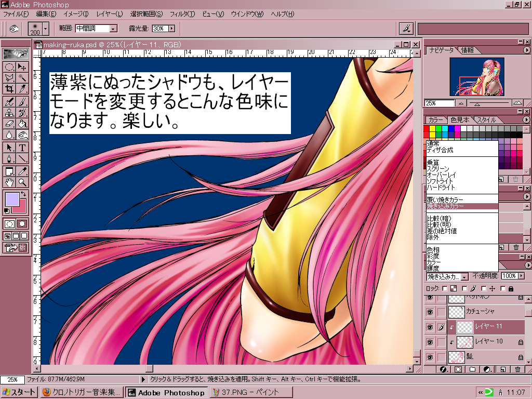Select the Eraser tool

(9, 124)
